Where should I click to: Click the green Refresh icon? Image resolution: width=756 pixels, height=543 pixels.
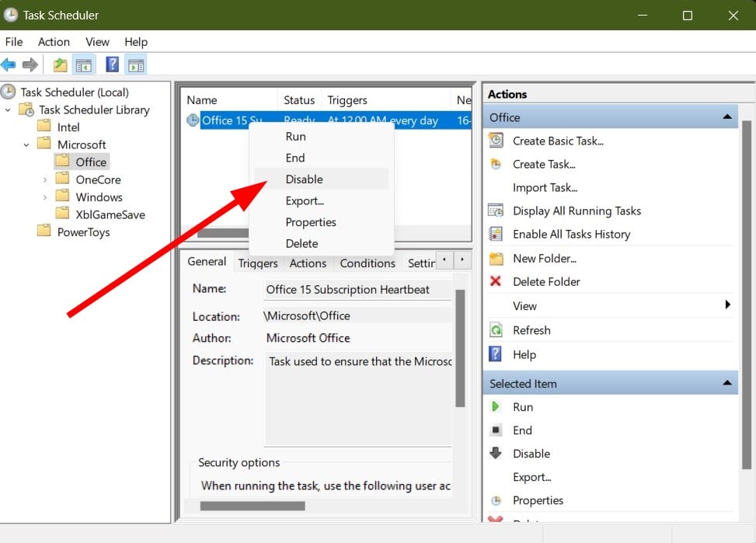[x=496, y=330]
